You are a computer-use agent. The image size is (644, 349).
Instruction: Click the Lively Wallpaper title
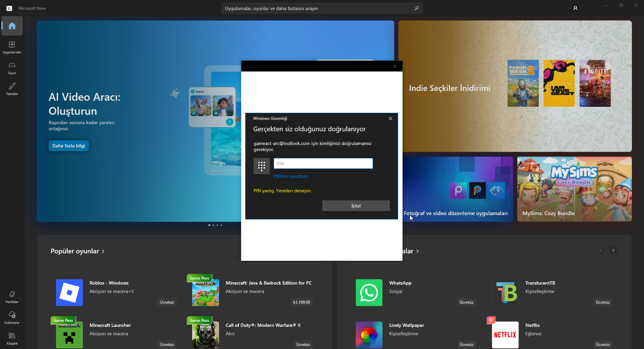[407, 325]
